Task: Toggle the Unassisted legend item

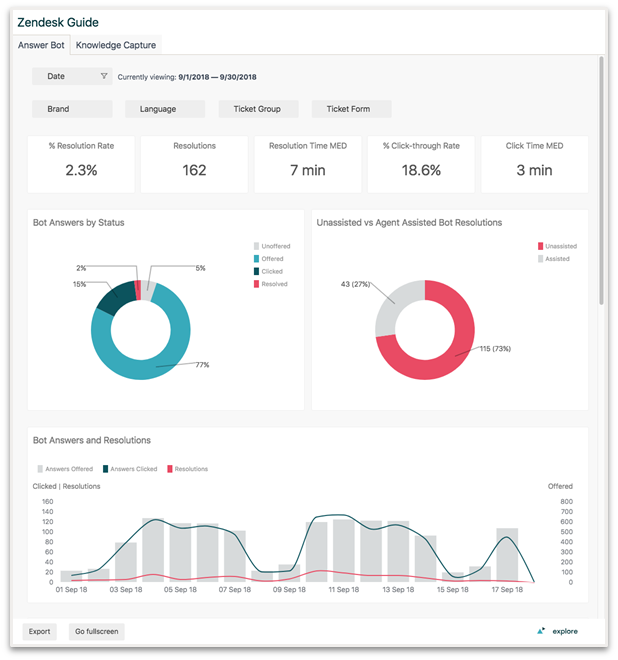Action: pos(557,246)
